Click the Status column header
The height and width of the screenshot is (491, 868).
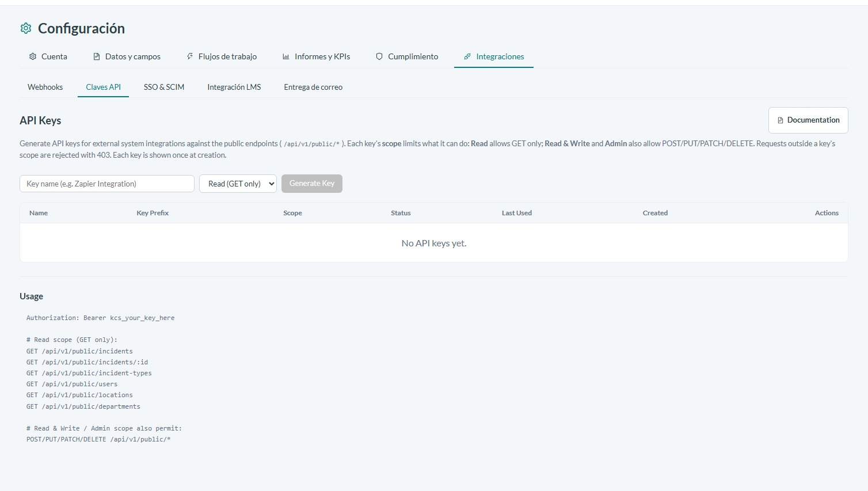(x=401, y=213)
